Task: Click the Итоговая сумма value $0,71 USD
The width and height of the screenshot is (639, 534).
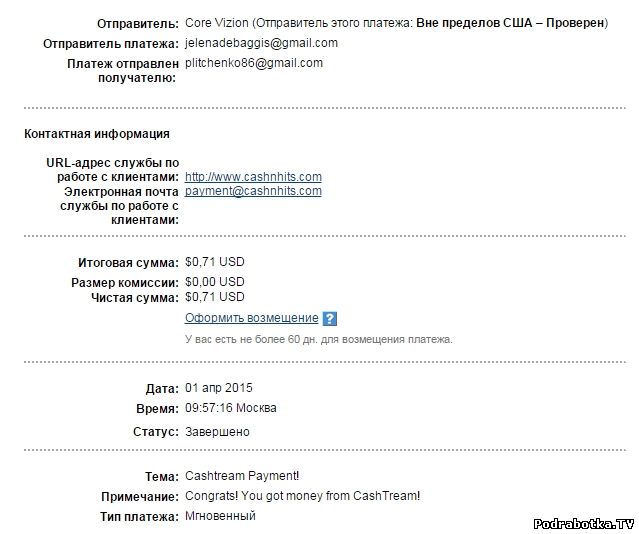Action: [215, 262]
